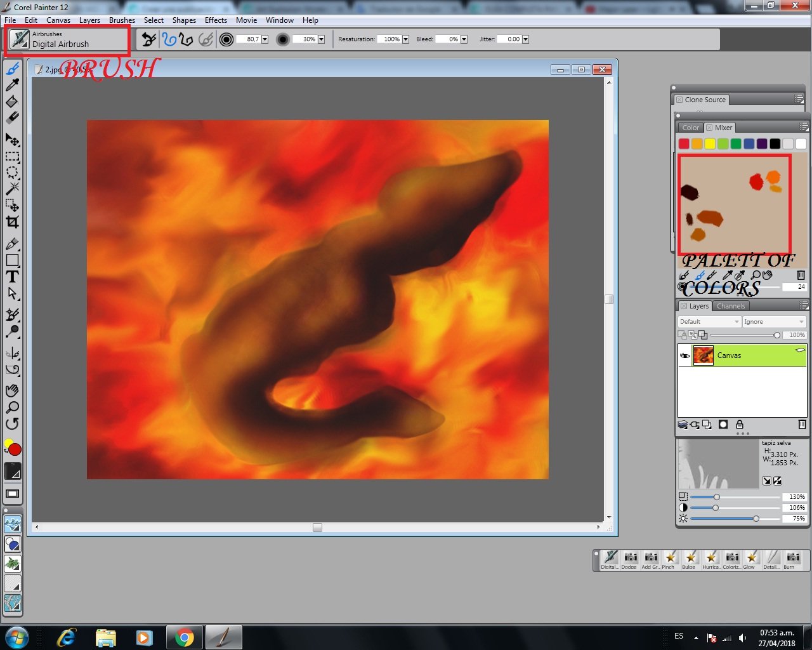Open the Ignore composite depth dropdown
This screenshot has height=650, width=812.
click(774, 322)
